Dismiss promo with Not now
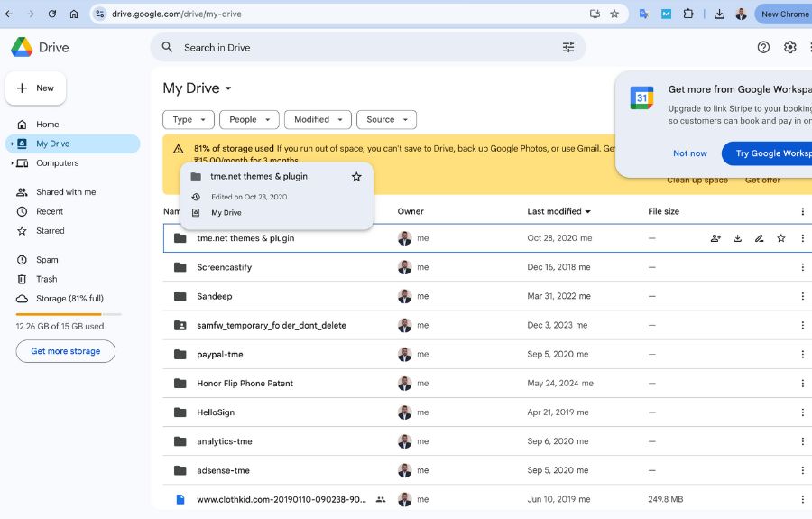812x519 pixels. tap(690, 153)
